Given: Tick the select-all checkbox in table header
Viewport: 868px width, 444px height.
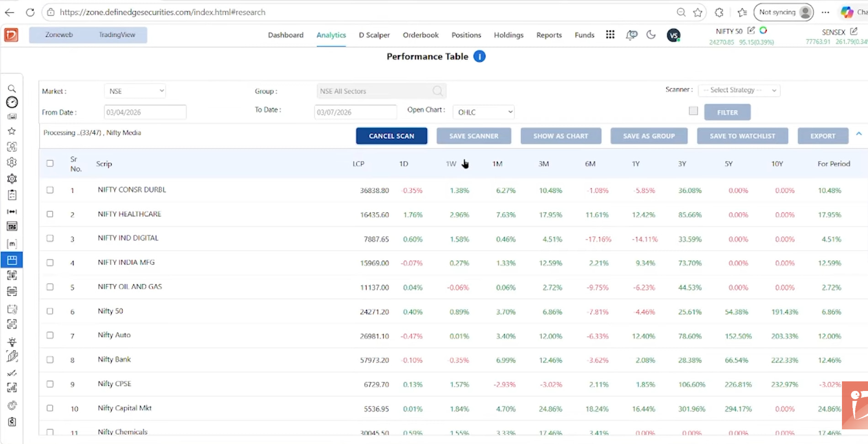Looking at the screenshot, I should point(50,163).
